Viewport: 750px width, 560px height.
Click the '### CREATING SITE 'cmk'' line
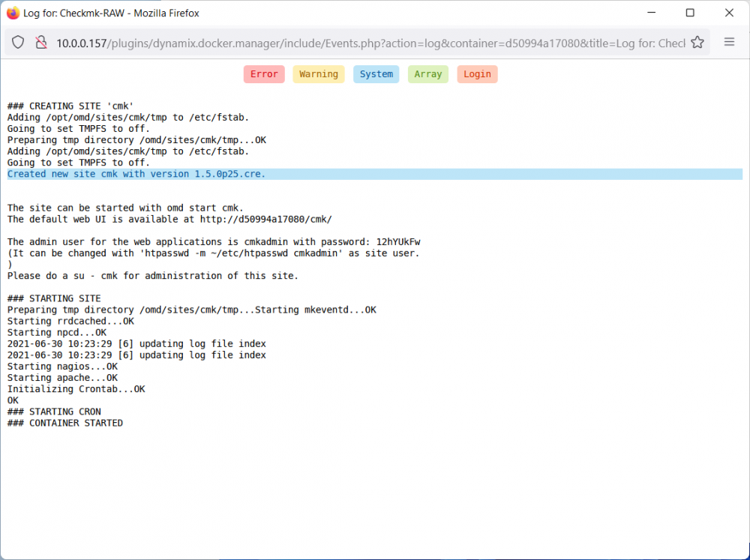coord(70,106)
